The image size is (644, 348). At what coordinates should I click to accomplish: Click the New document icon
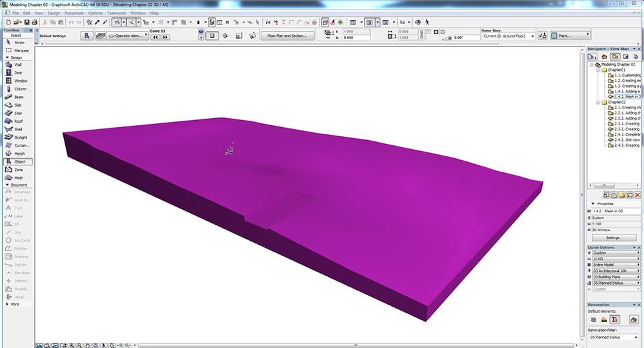(x=8, y=22)
